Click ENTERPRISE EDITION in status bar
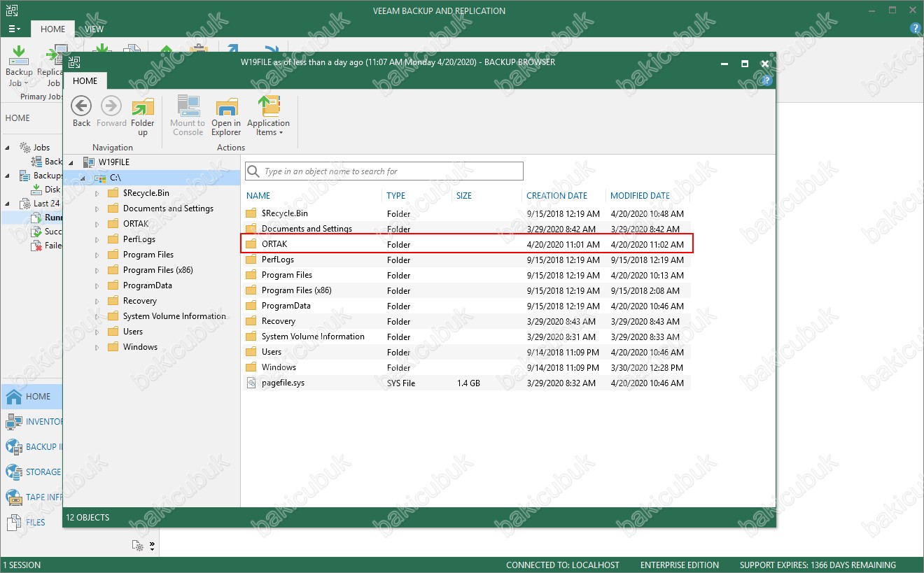 click(x=680, y=565)
